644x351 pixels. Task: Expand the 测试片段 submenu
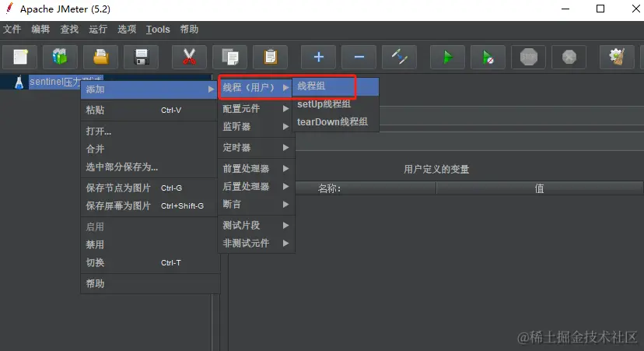(x=257, y=225)
